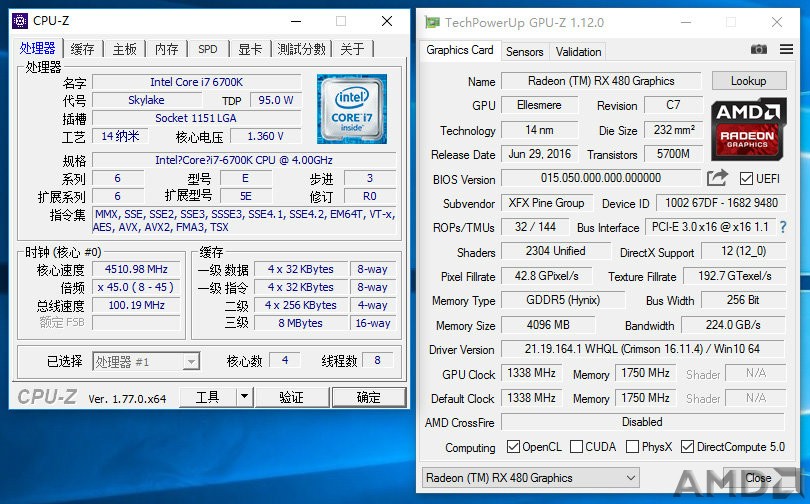Open the 工具 button dropdown arrow
Viewport: 810px width, 504px height.
[244, 397]
